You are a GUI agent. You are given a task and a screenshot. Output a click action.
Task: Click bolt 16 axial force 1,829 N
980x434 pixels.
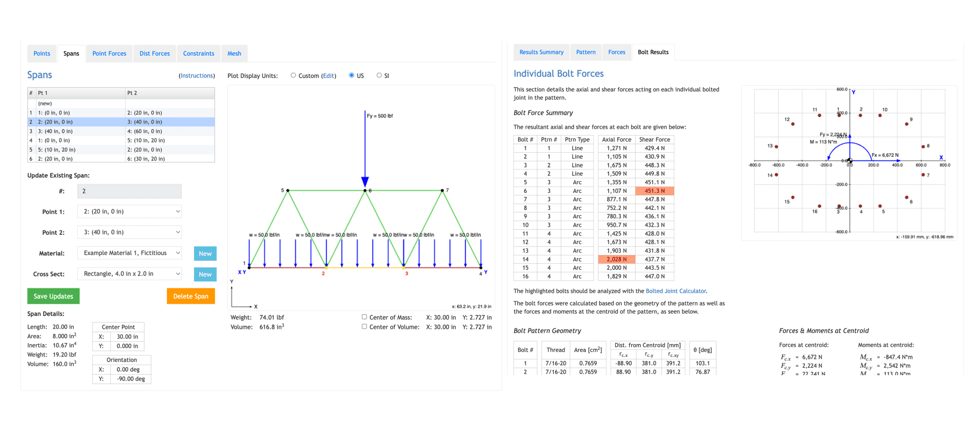click(617, 277)
